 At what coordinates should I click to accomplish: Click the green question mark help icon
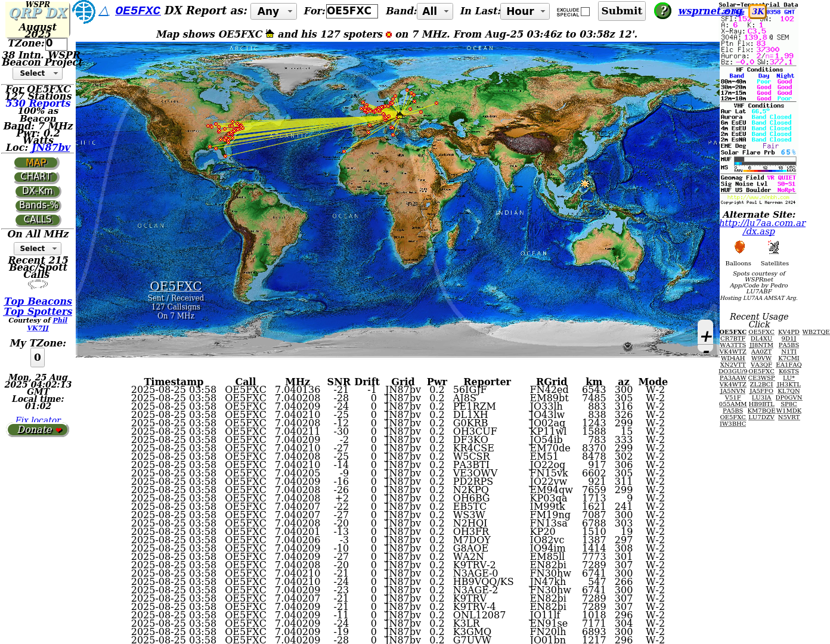click(x=662, y=11)
